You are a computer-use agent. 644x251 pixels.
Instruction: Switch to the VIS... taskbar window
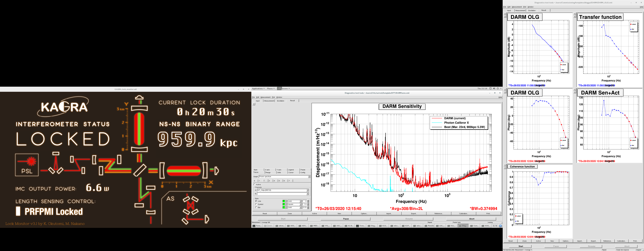[326, 226]
